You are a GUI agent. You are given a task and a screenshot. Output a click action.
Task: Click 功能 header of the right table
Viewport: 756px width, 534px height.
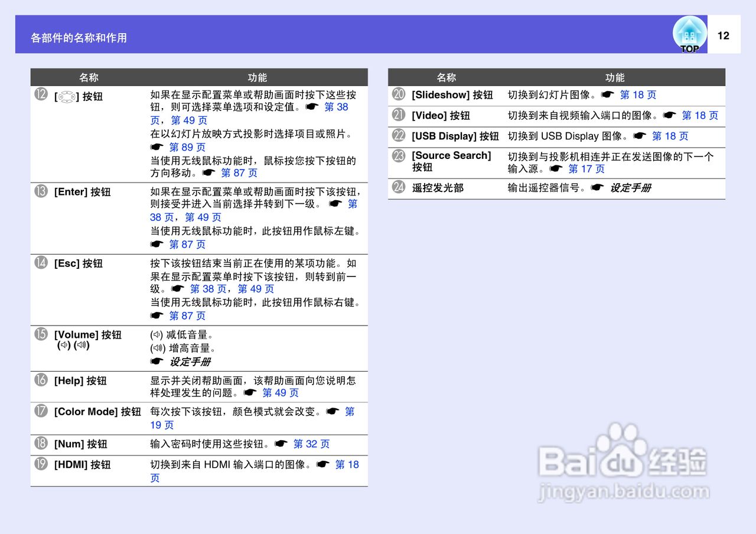[615, 77]
